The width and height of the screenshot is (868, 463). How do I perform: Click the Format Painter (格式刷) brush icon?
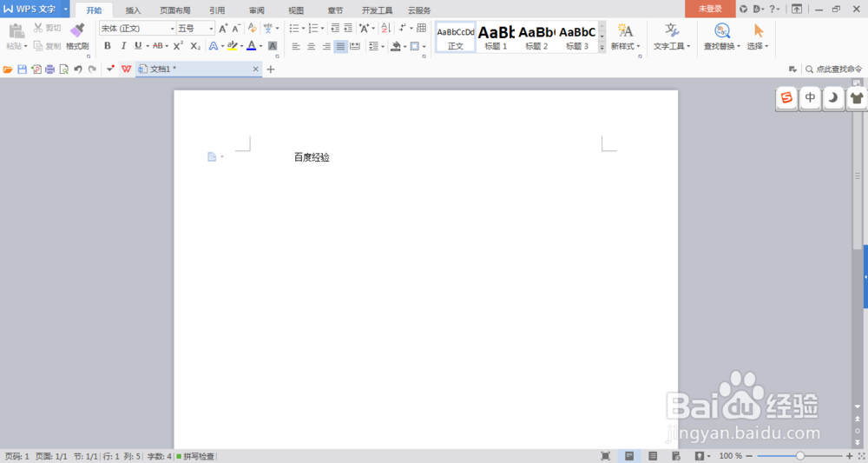pyautogui.click(x=77, y=30)
